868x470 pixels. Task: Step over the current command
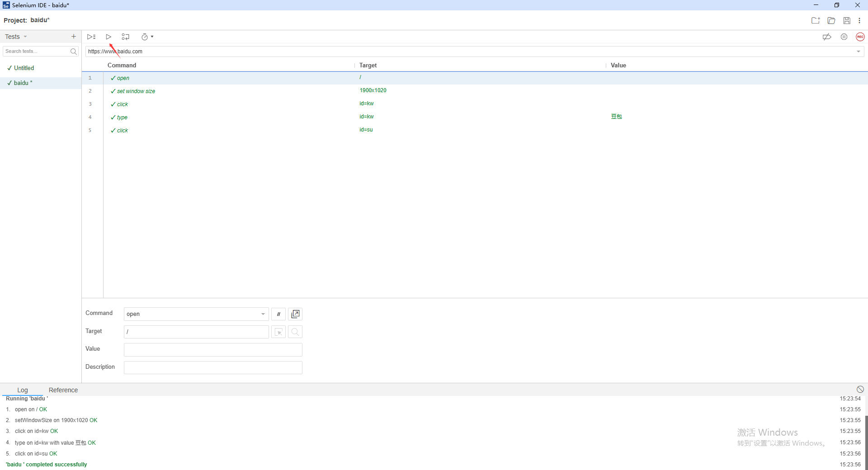[x=125, y=37]
